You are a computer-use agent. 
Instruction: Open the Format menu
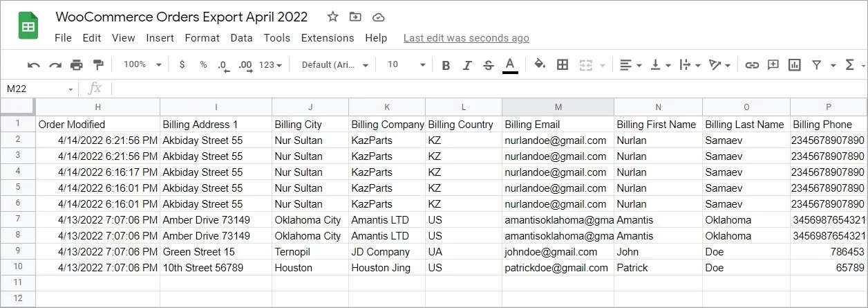point(202,38)
